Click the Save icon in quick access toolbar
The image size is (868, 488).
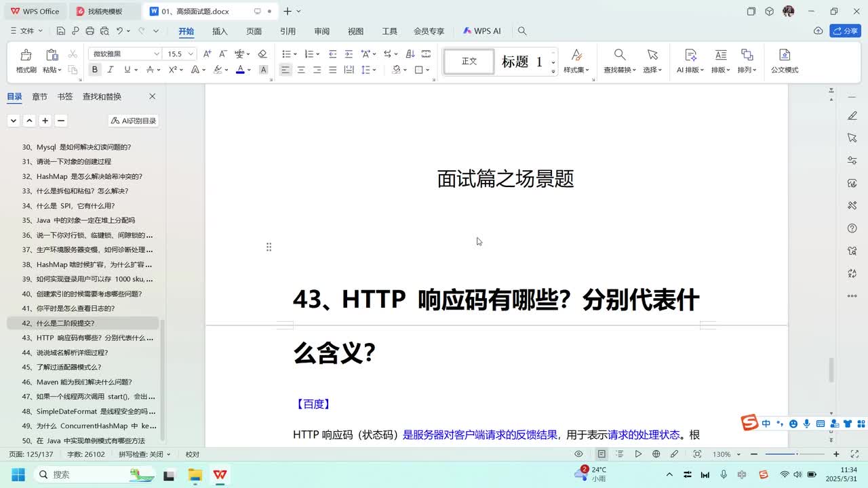pyautogui.click(x=60, y=31)
